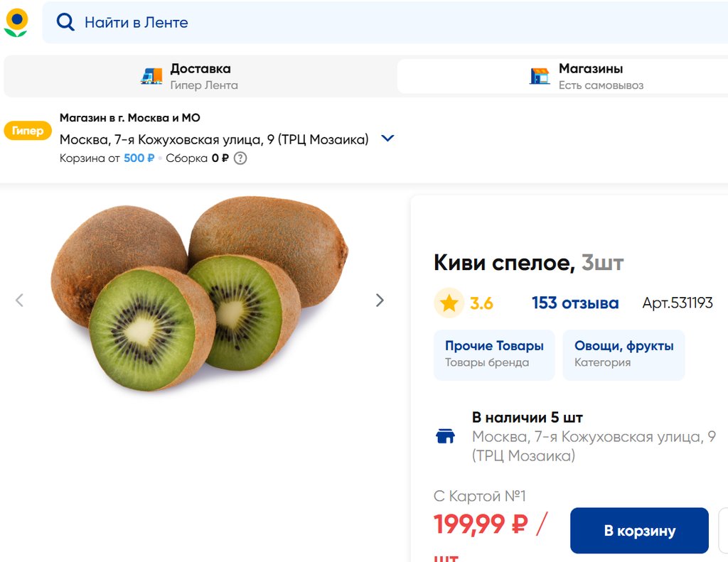Add kiwi to cart with В корзину

click(x=639, y=531)
